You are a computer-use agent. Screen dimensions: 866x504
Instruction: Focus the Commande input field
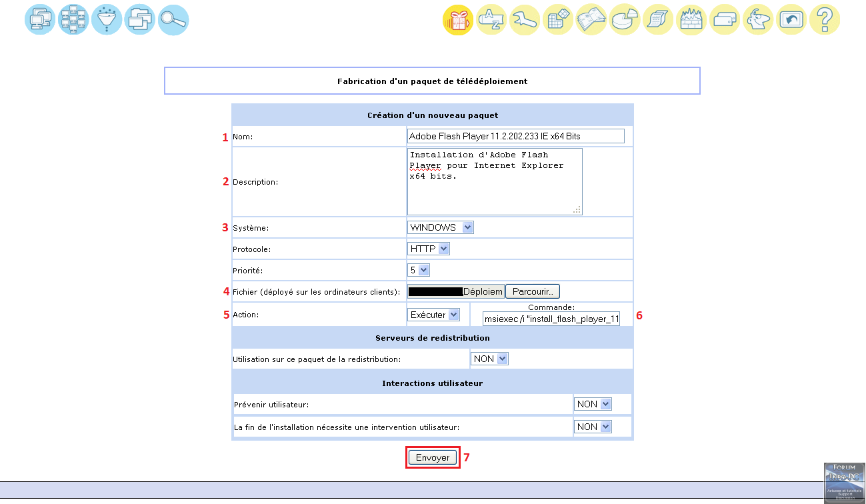551,319
